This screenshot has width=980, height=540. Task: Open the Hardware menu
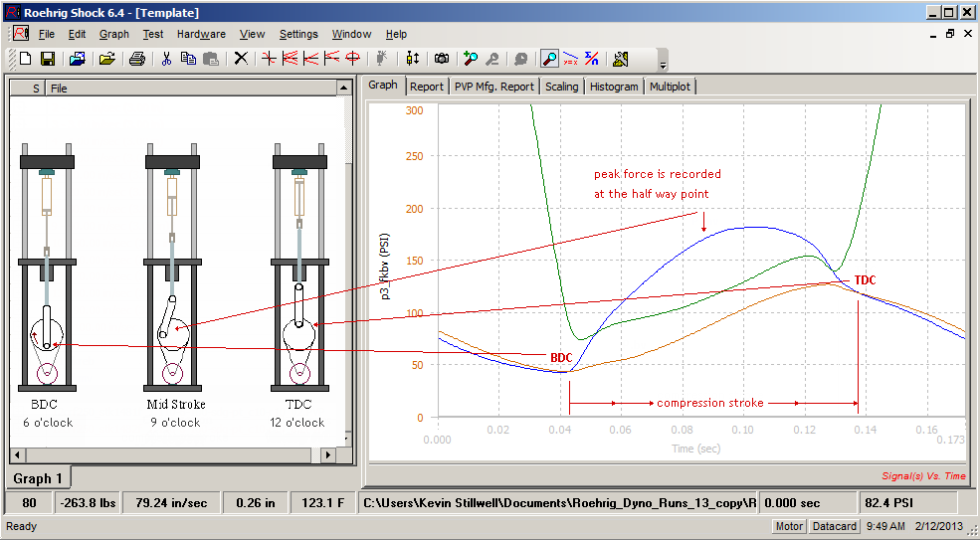[x=201, y=34]
